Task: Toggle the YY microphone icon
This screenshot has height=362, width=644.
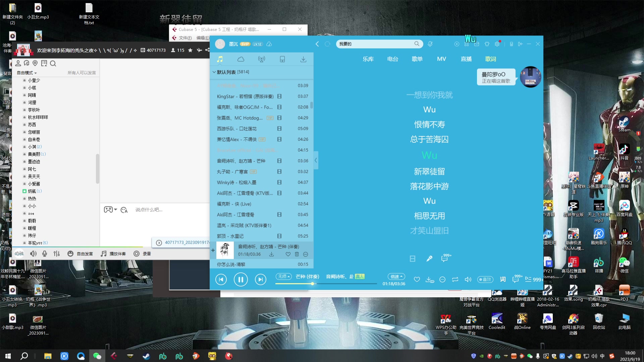Action: pyautogui.click(x=45, y=254)
